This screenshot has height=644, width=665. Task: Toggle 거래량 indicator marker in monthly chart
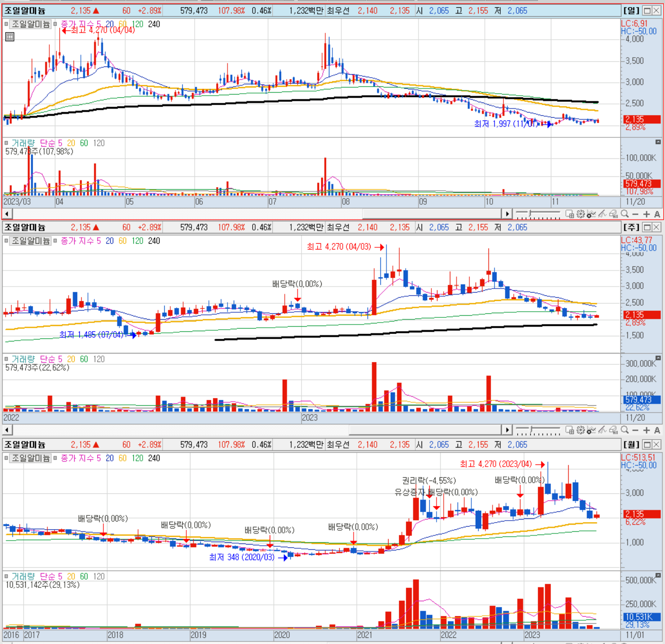point(6,576)
